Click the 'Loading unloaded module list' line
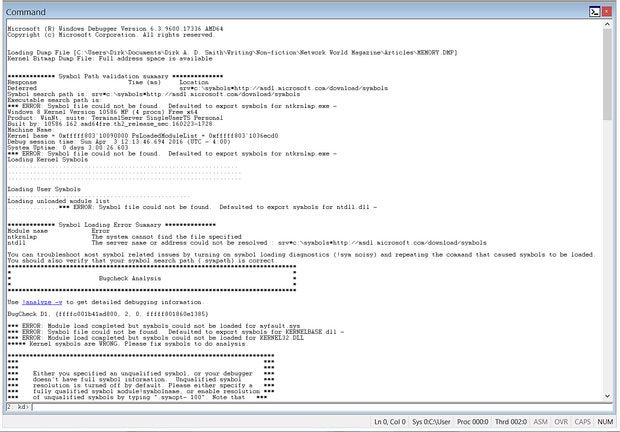Screen dimensions: 620x432 59,201
